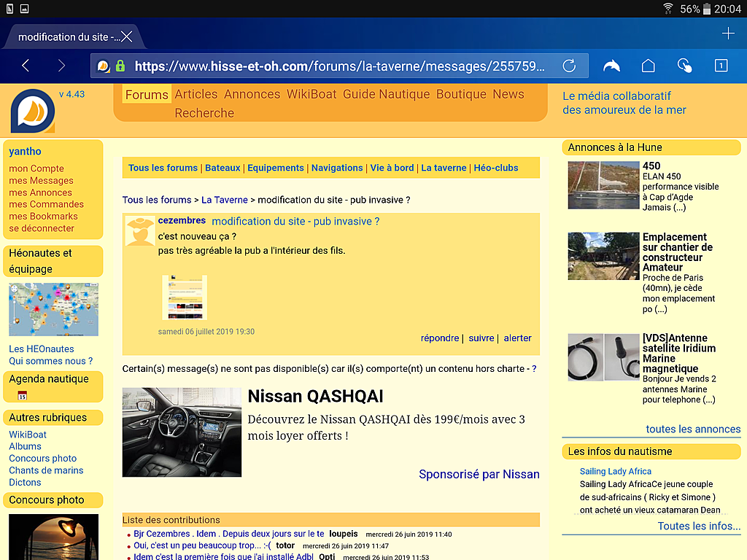747x560 pixels.
Task: Reload the page with the refresh icon
Action: tap(569, 66)
